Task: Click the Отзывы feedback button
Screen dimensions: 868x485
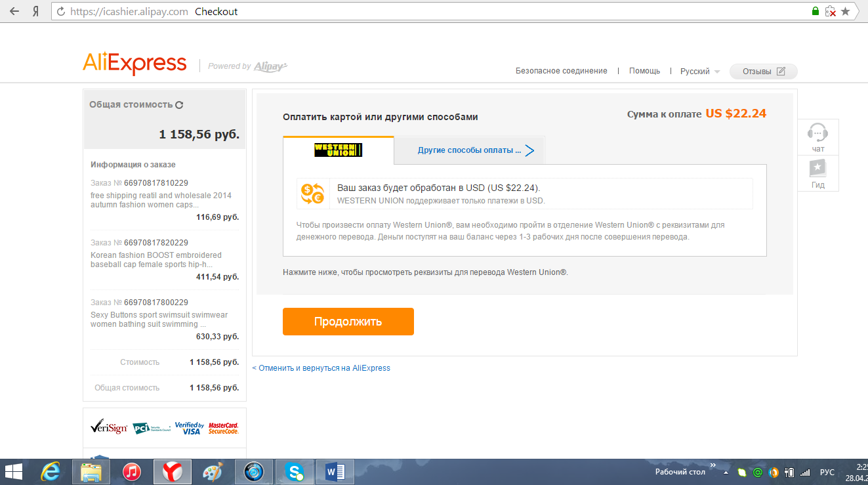Action: [x=764, y=72]
